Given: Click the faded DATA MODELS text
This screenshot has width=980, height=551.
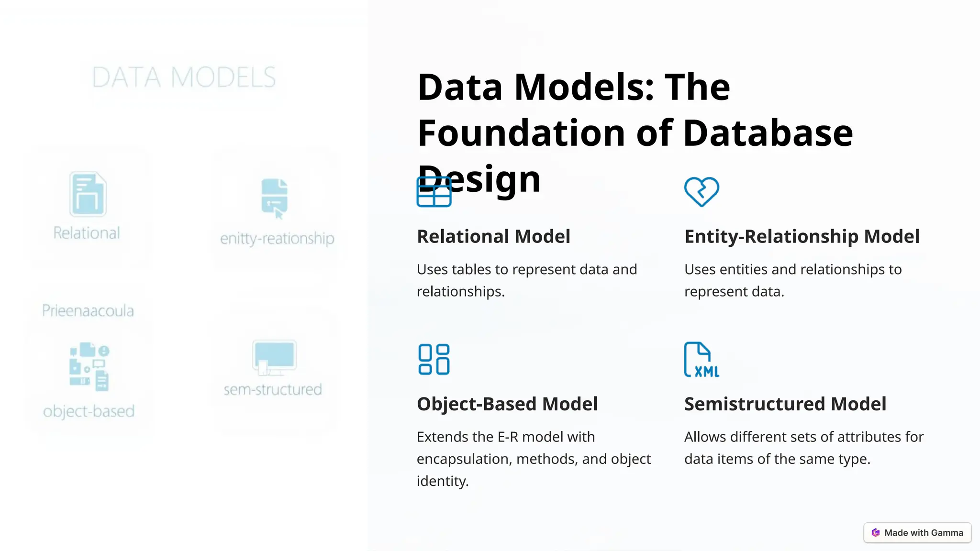Looking at the screenshot, I should (x=184, y=77).
